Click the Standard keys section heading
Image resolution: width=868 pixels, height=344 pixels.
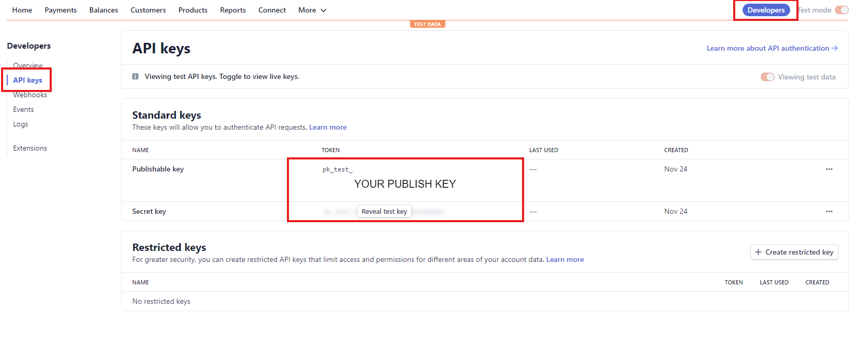pos(167,115)
